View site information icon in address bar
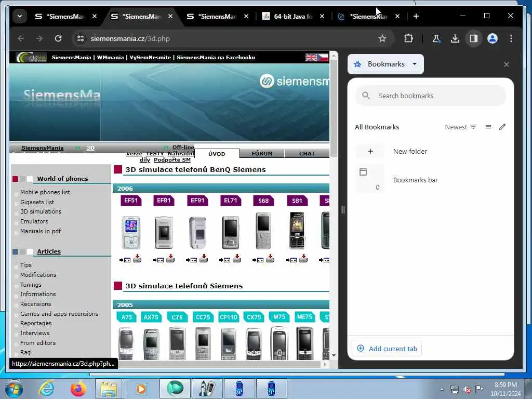Image resolution: width=532 pixels, height=399 pixels. click(x=81, y=38)
